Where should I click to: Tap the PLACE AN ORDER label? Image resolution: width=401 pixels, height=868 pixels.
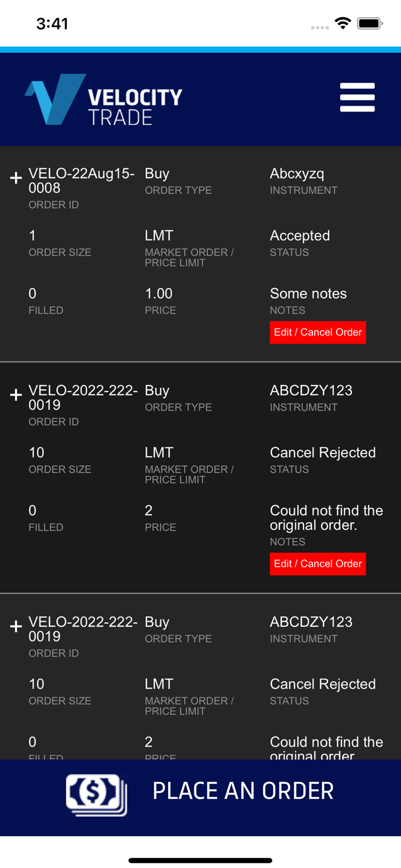(x=243, y=791)
